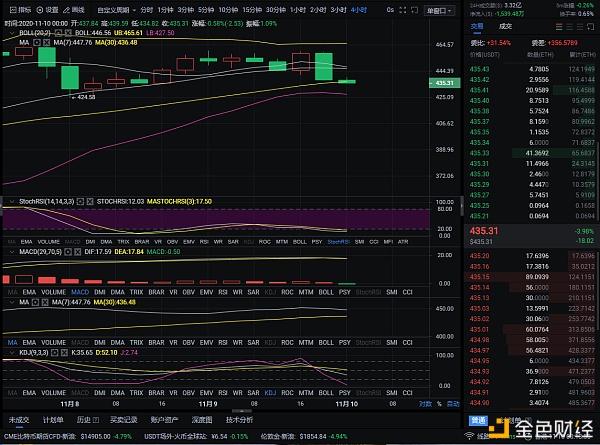Show buy-only order book layout
Screen dimensions: 600x445
pyautogui.click(x=569, y=26)
